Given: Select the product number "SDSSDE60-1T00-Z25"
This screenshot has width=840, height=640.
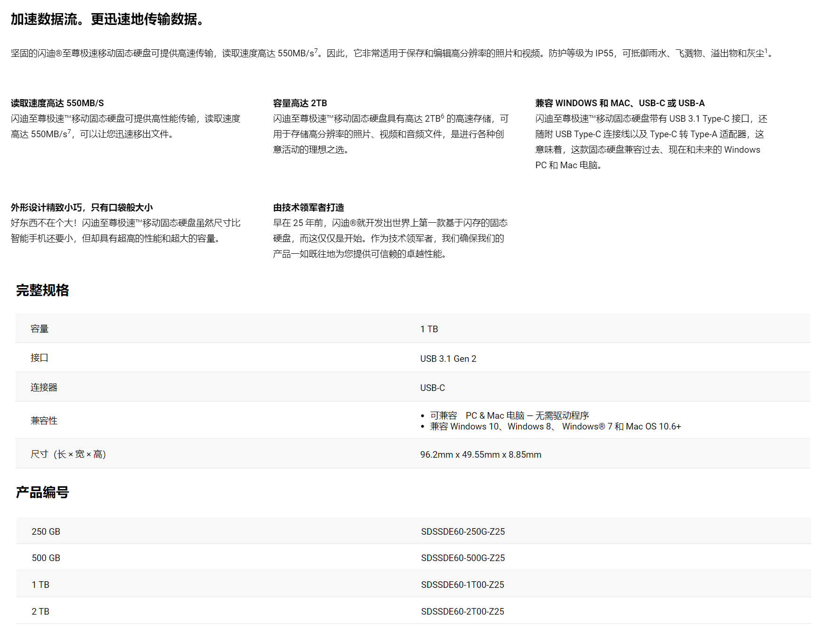Looking at the screenshot, I should [463, 585].
